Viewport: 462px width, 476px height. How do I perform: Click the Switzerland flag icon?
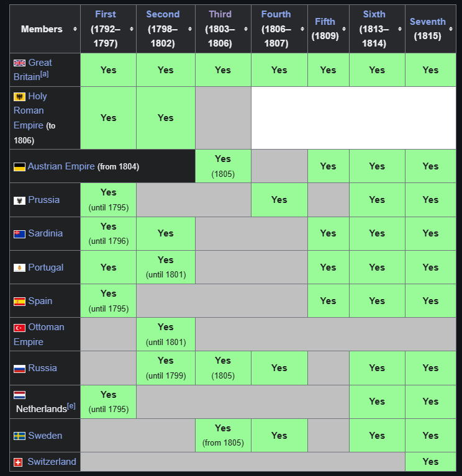tap(18, 462)
